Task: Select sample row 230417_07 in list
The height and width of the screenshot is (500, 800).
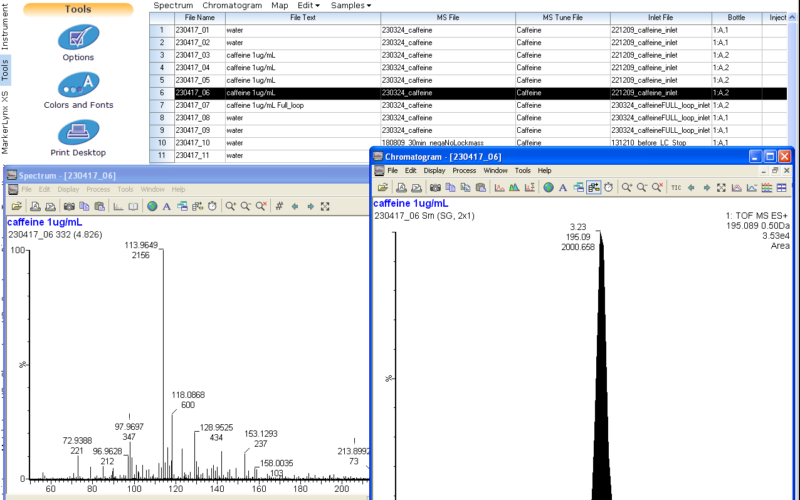Action: [x=192, y=105]
